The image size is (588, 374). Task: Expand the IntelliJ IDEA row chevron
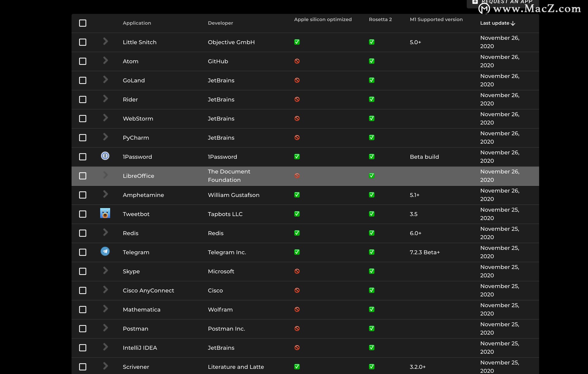(x=105, y=347)
